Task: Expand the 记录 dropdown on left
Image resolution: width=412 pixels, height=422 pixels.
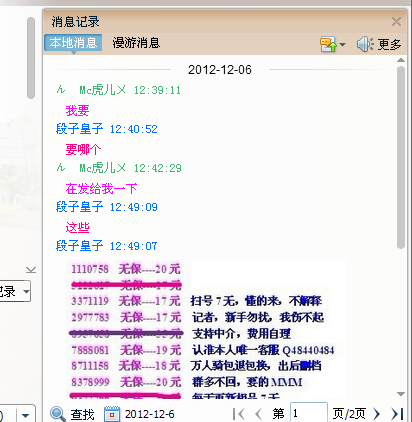Action: pos(26,292)
